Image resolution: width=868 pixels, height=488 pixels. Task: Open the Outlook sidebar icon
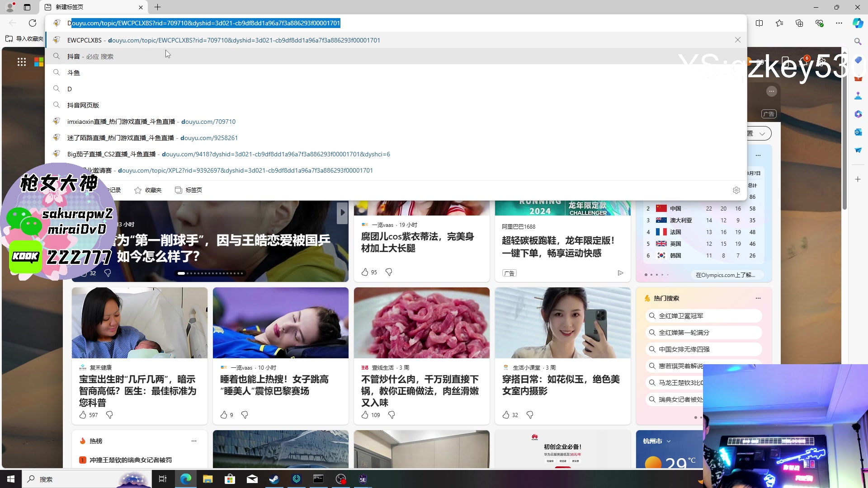pyautogui.click(x=858, y=132)
